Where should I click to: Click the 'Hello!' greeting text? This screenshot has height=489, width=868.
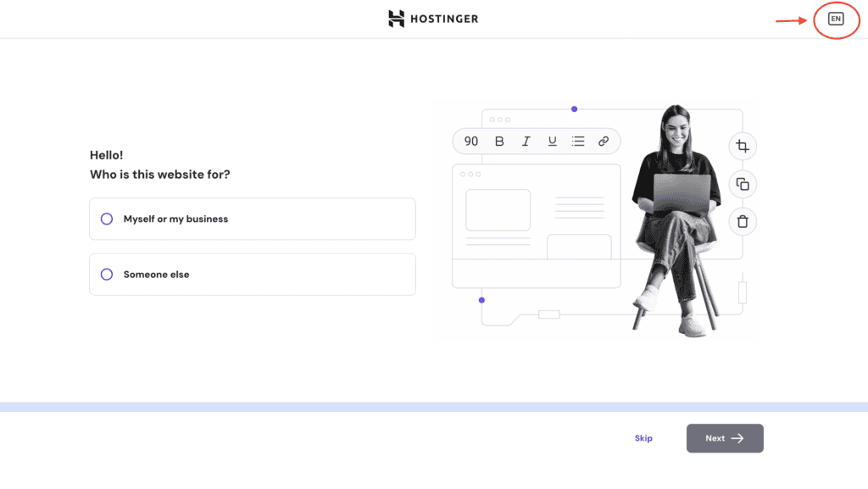click(106, 155)
